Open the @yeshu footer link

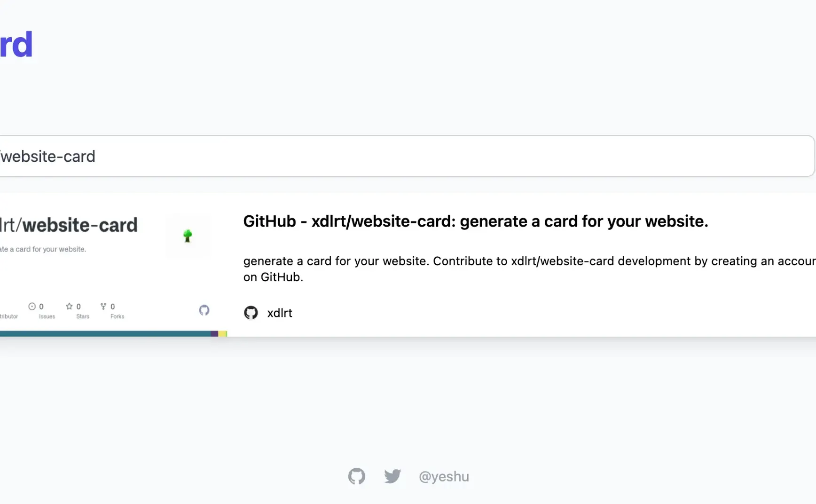444,477
